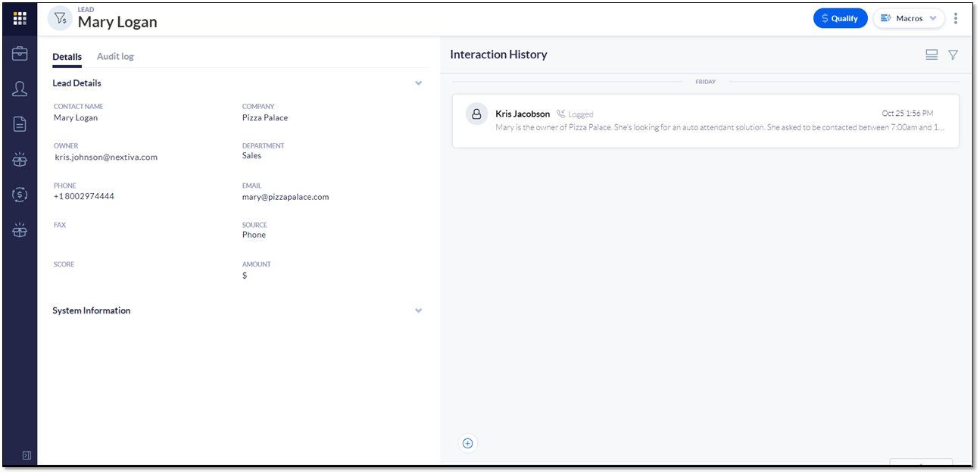Click the document icon in the sidebar
This screenshot has width=980, height=474.
click(x=19, y=123)
